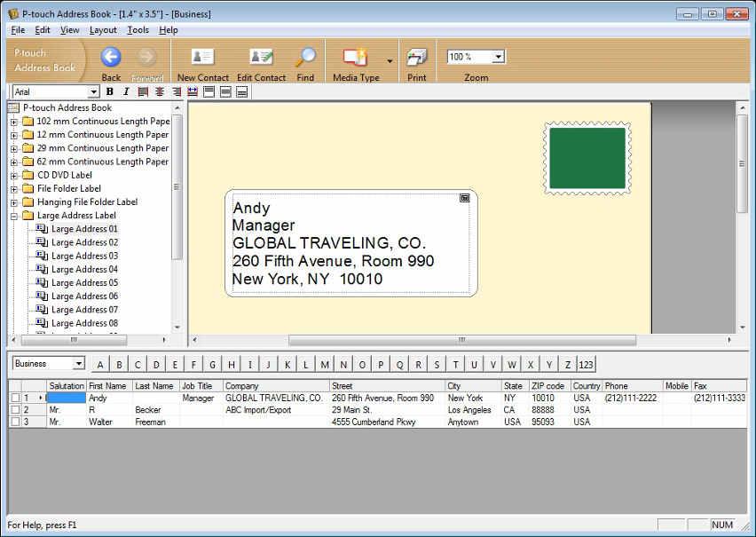Image resolution: width=756 pixels, height=537 pixels.
Task: Open the Business database dropdown
Action: [x=79, y=364]
